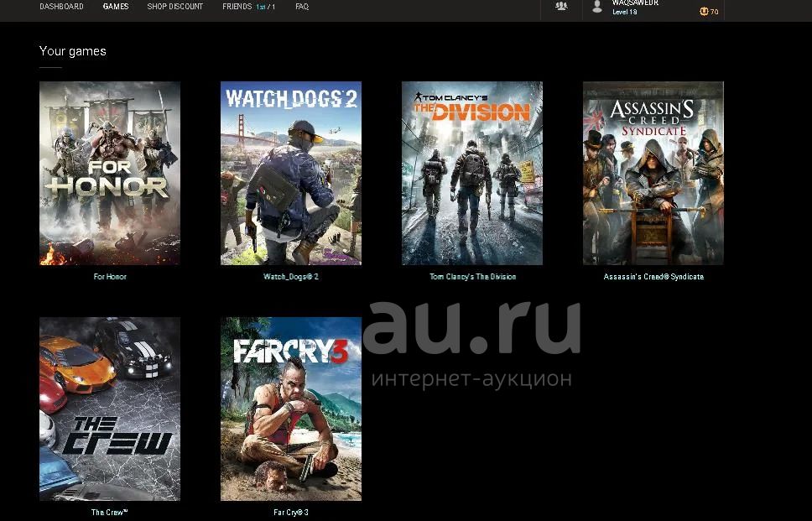
Task: Click the 'For Honor' title link
Action: (x=110, y=277)
